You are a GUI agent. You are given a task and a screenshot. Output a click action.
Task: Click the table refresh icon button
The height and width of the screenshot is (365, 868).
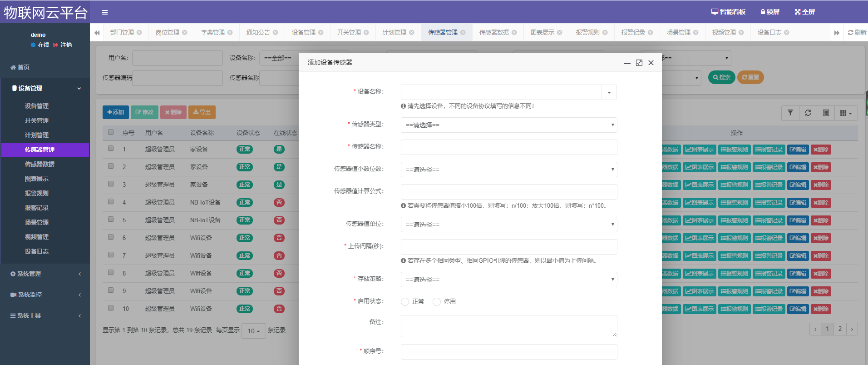click(808, 113)
